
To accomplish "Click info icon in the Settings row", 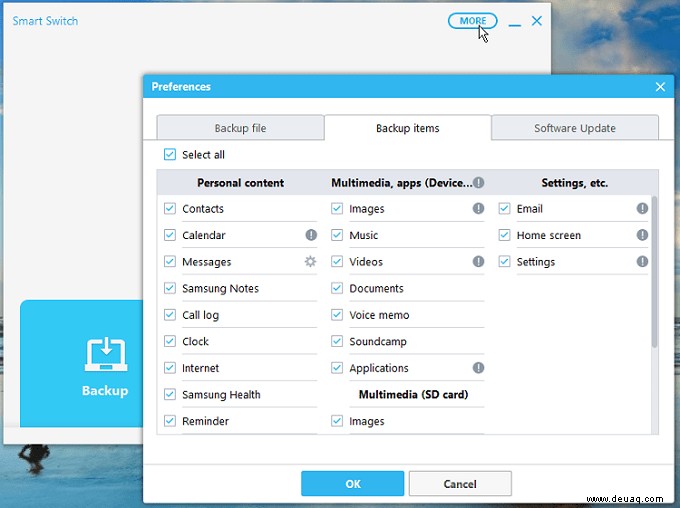I will coord(642,262).
